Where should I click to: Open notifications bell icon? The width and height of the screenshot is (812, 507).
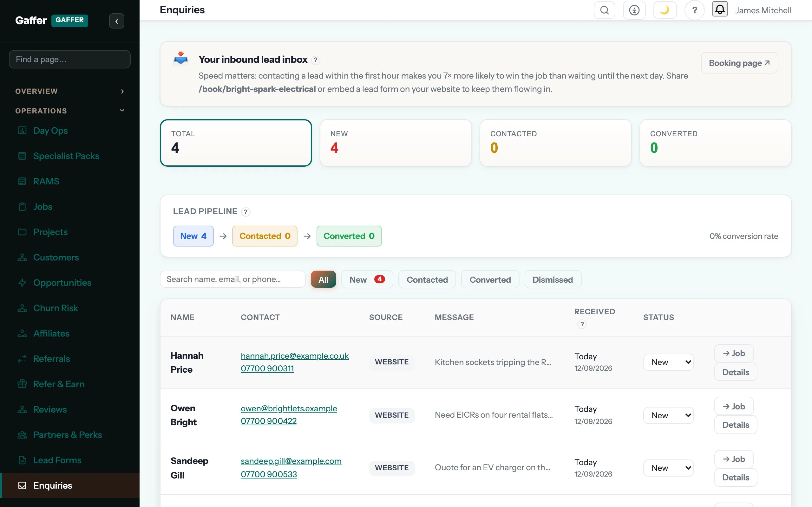(x=720, y=9)
